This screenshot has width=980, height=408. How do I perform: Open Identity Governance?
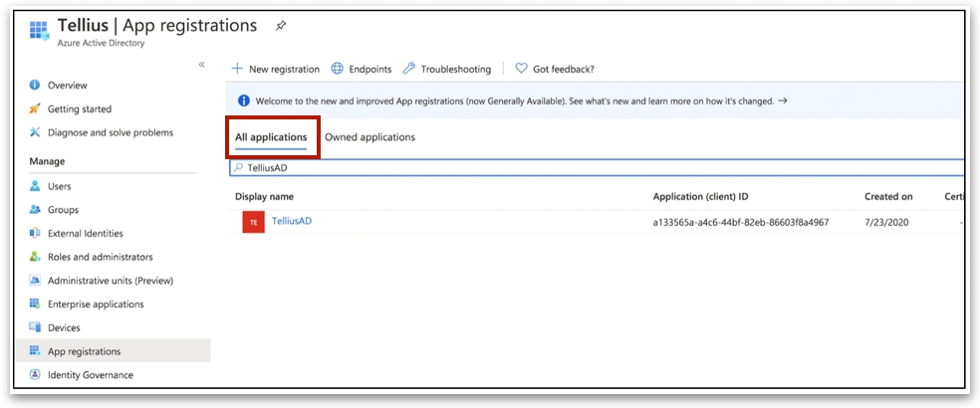tap(90, 375)
